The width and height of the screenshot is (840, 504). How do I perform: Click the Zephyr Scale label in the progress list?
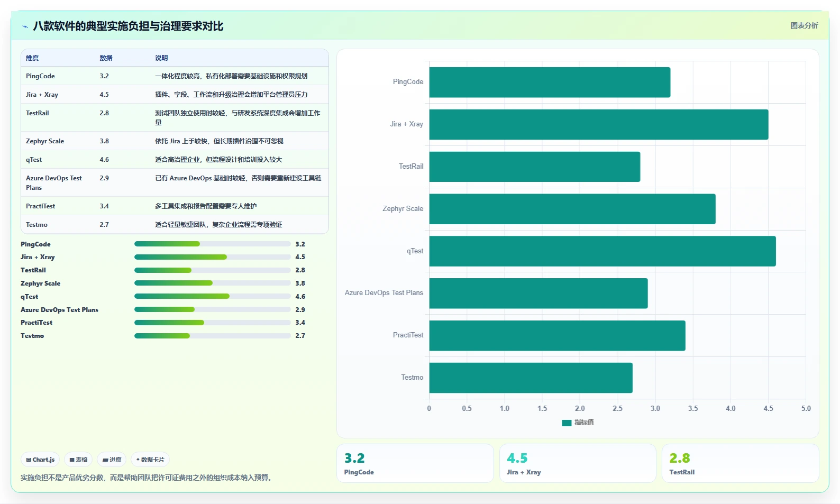[41, 283]
